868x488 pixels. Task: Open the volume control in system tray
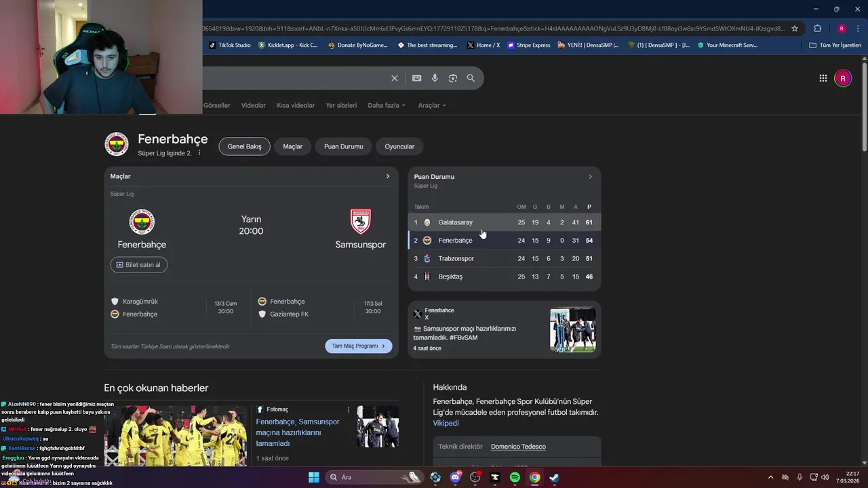(825, 477)
